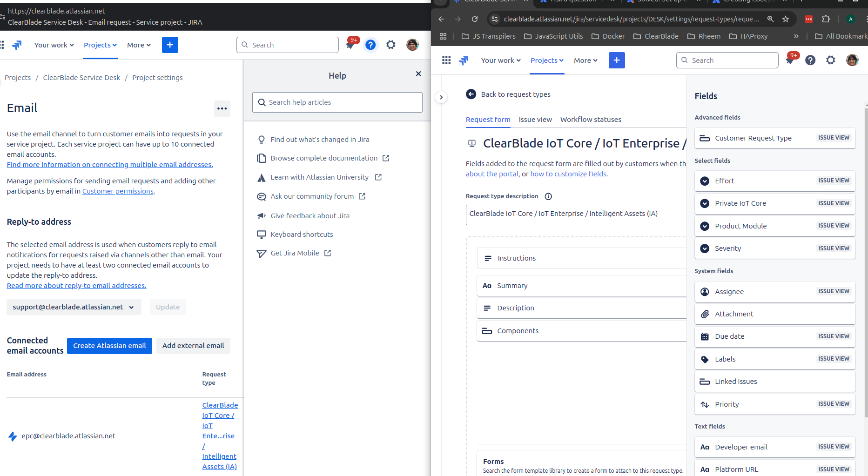
Task: Switch to the Issue view tab
Action: [535, 120]
